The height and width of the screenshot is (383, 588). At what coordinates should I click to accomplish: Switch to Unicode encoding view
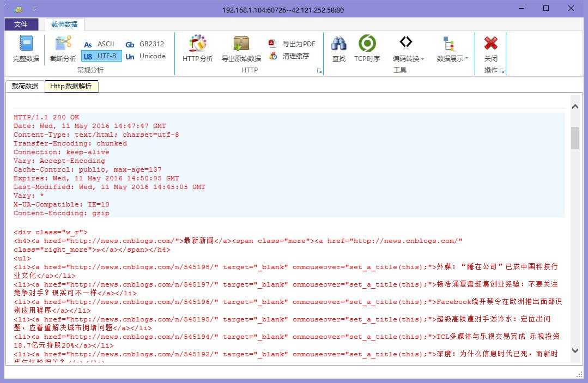click(x=145, y=56)
